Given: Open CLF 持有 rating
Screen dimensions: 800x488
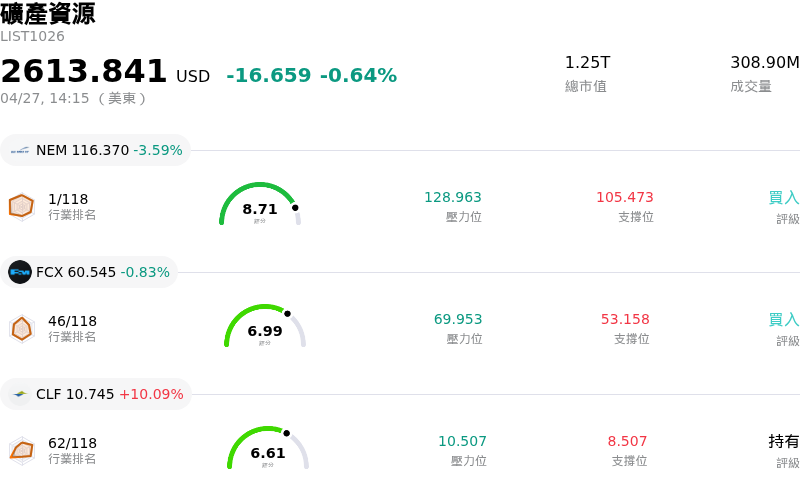Looking at the screenshot, I should click(x=783, y=441).
